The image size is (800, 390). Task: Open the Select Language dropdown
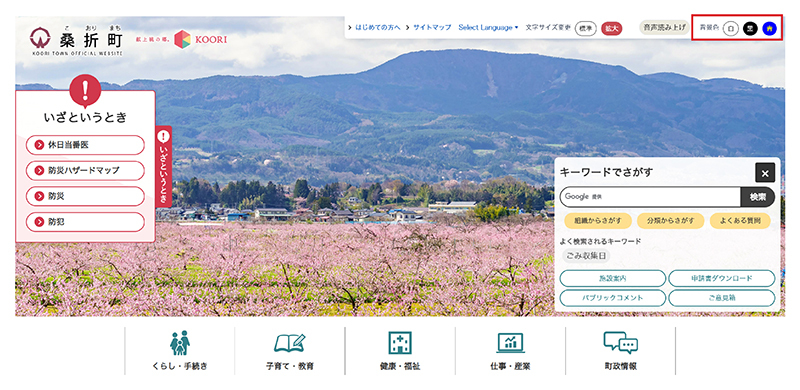[x=488, y=28]
